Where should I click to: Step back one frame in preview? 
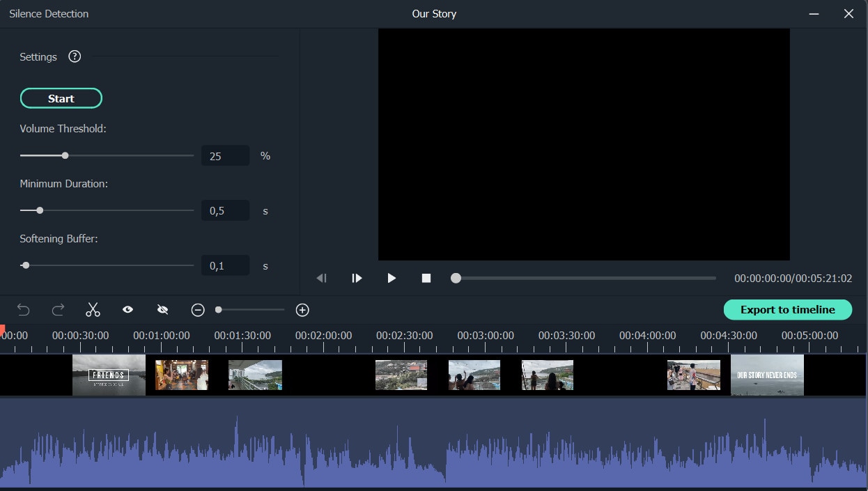coord(321,278)
